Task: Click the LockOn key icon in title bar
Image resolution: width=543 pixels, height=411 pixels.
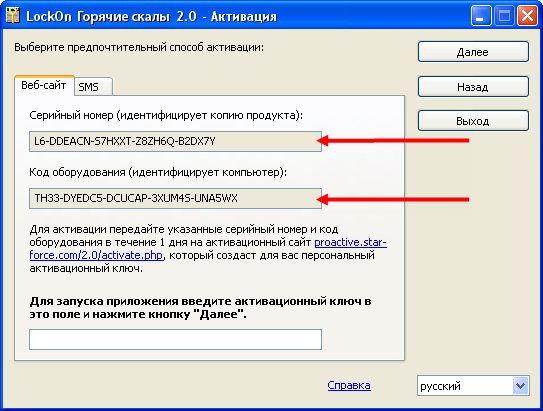Action: click(x=13, y=16)
